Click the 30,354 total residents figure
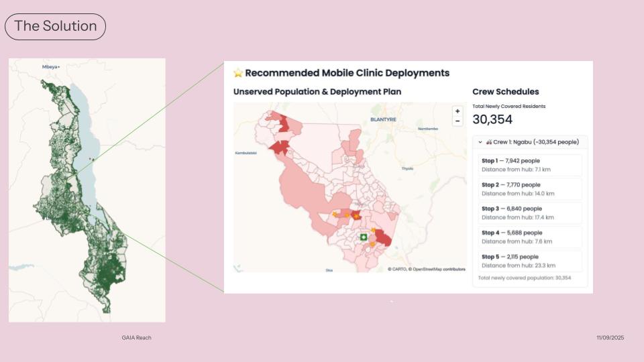 (492, 119)
